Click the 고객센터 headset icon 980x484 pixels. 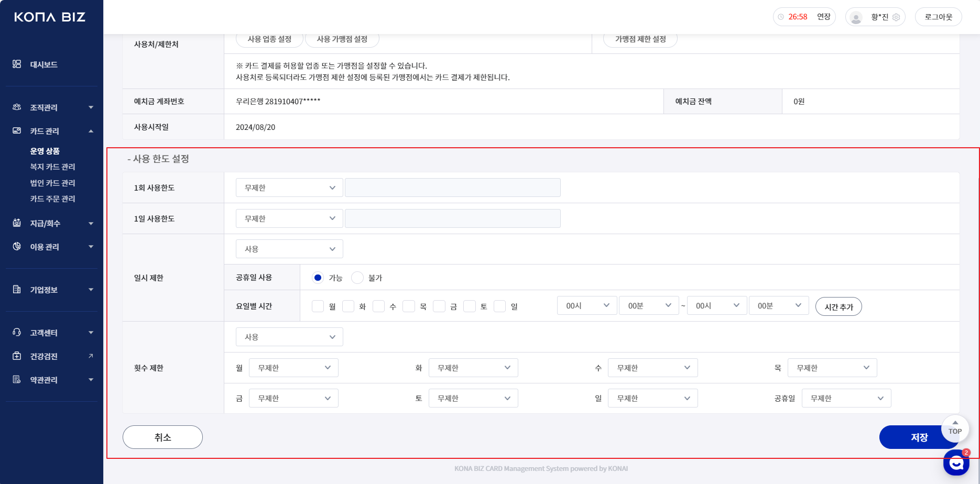point(17,332)
